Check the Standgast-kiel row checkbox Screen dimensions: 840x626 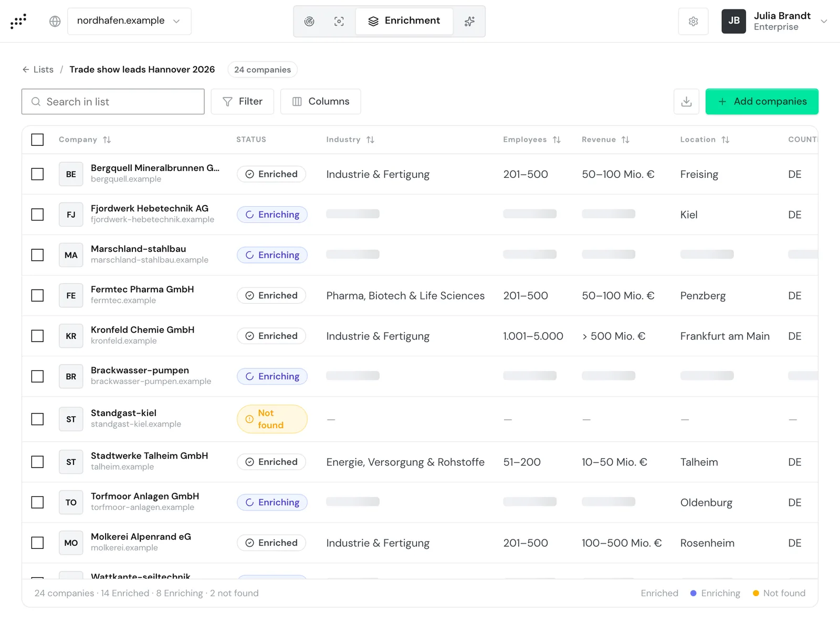37,419
